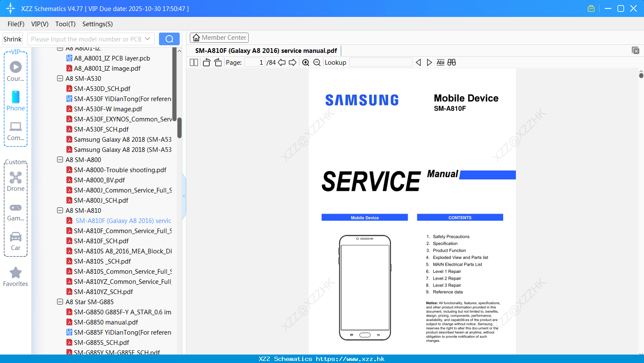Collapse the left panel via splitter handle
This screenshot has width=644, height=363.
184,195
